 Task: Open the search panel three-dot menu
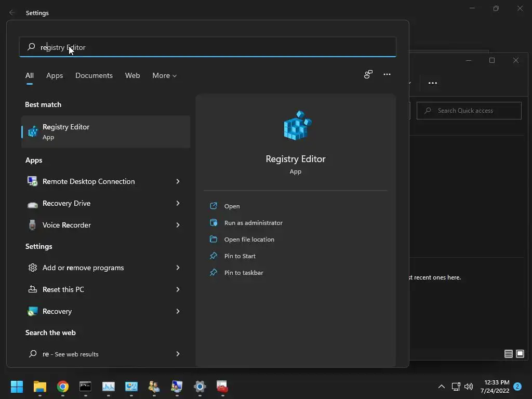[387, 74]
